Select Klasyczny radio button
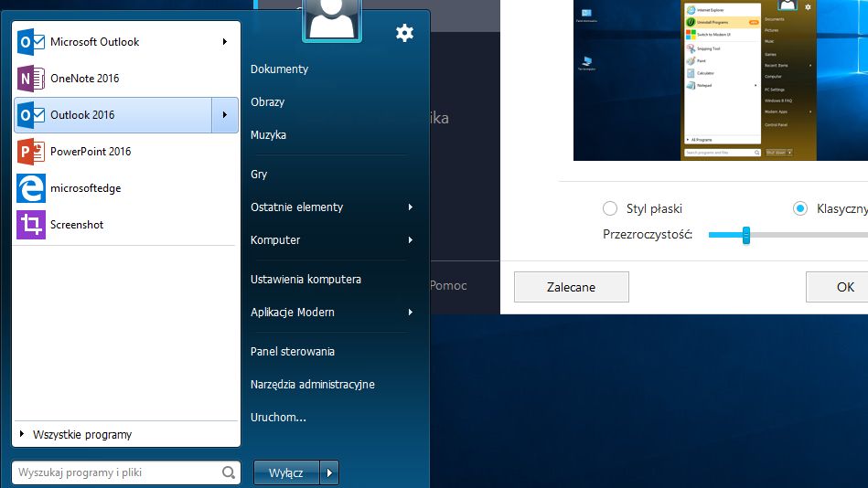The width and height of the screenshot is (868, 488). pos(800,208)
